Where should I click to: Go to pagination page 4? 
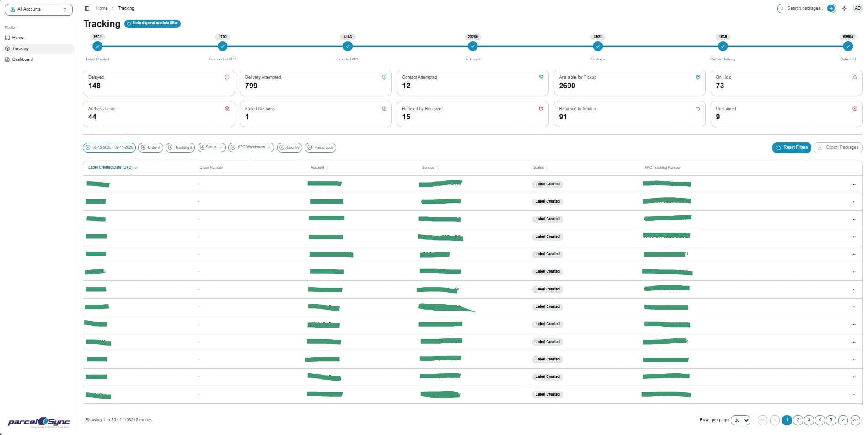pos(820,420)
